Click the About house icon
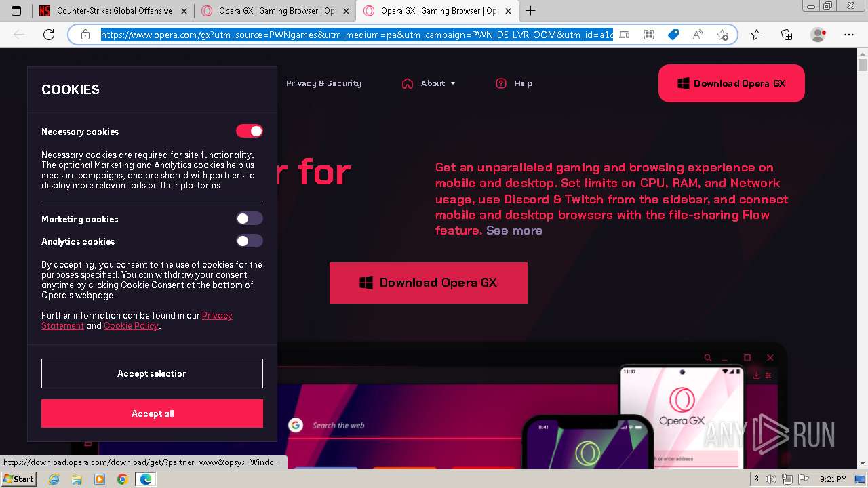 [408, 83]
